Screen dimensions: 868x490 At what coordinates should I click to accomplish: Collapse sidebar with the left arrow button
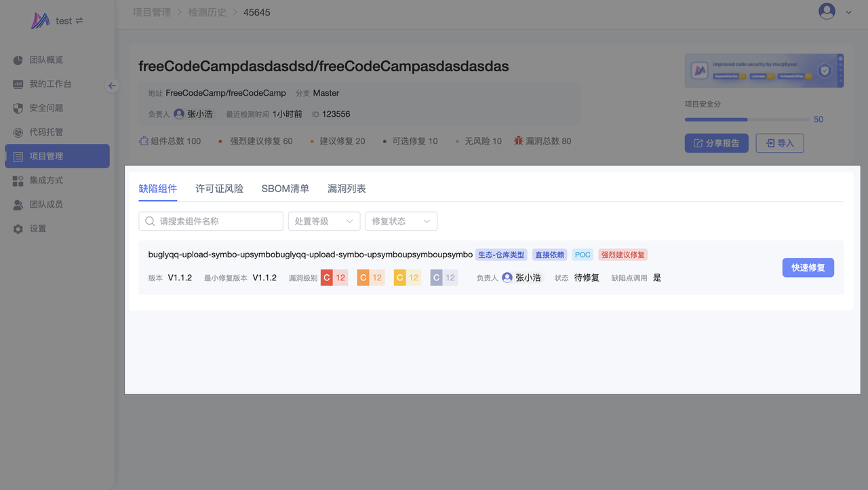coord(113,86)
